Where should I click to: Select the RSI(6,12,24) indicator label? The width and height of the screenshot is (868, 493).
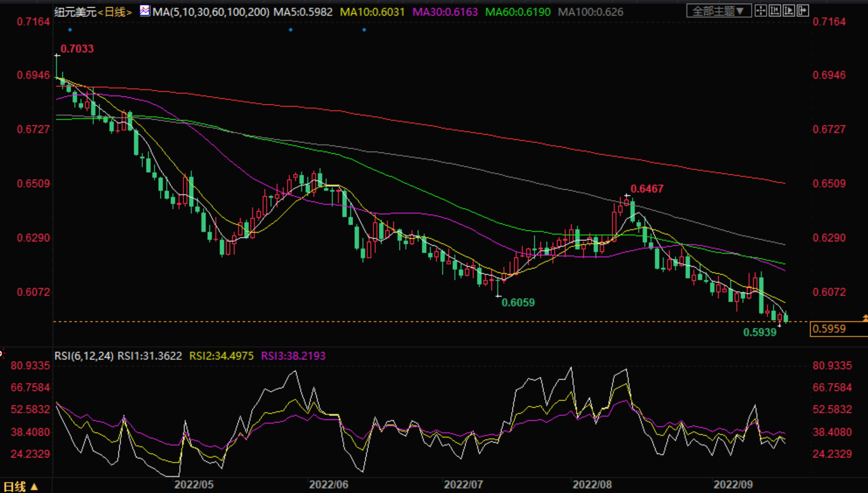(x=84, y=356)
